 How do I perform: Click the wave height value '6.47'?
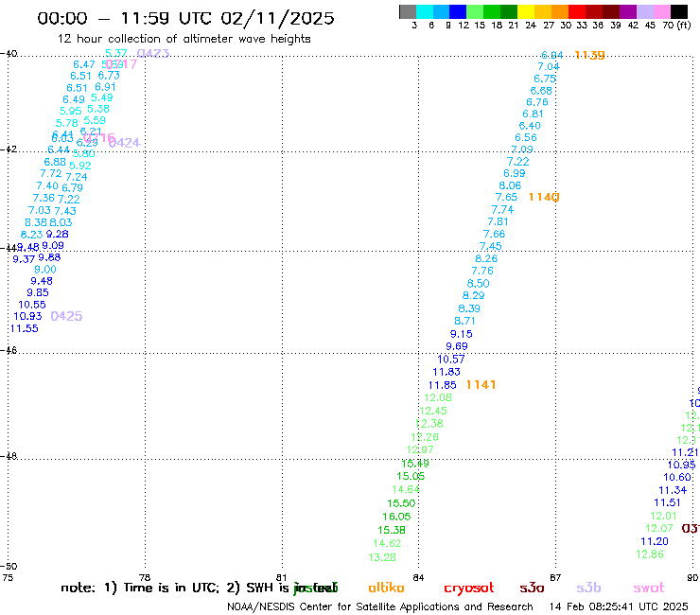click(x=84, y=64)
